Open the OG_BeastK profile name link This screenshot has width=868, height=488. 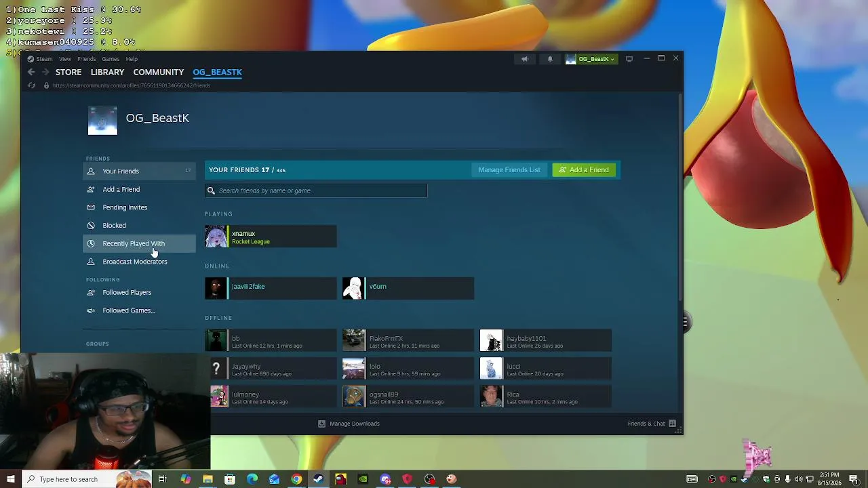tap(157, 118)
